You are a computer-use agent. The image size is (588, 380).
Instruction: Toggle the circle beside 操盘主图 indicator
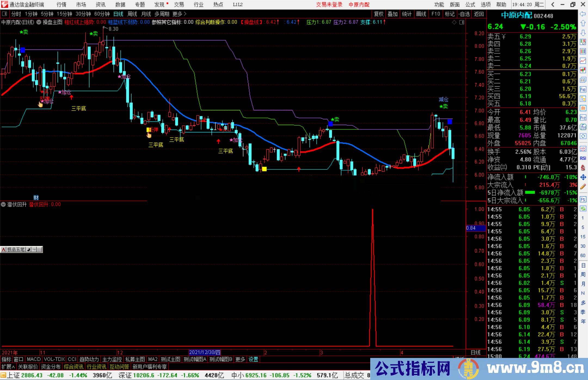click(x=39, y=22)
